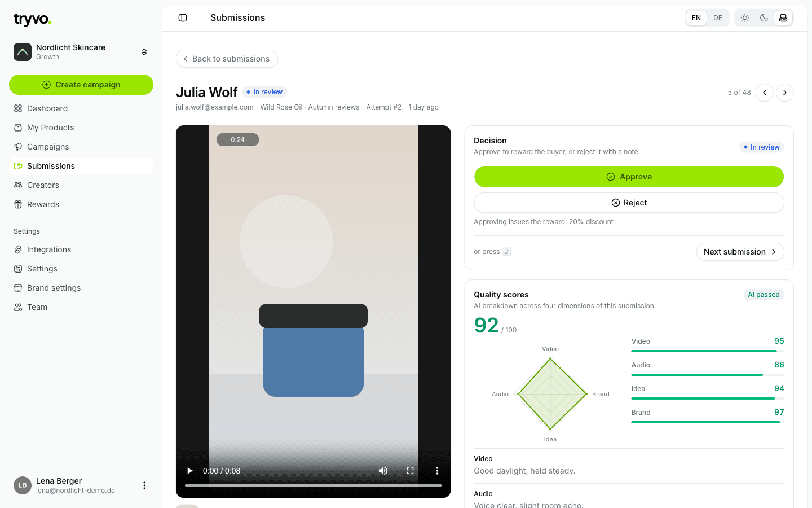This screenshot has width=812, height=508.
Task: Switch to dark theme moon icon
Action: pos(764,18)
